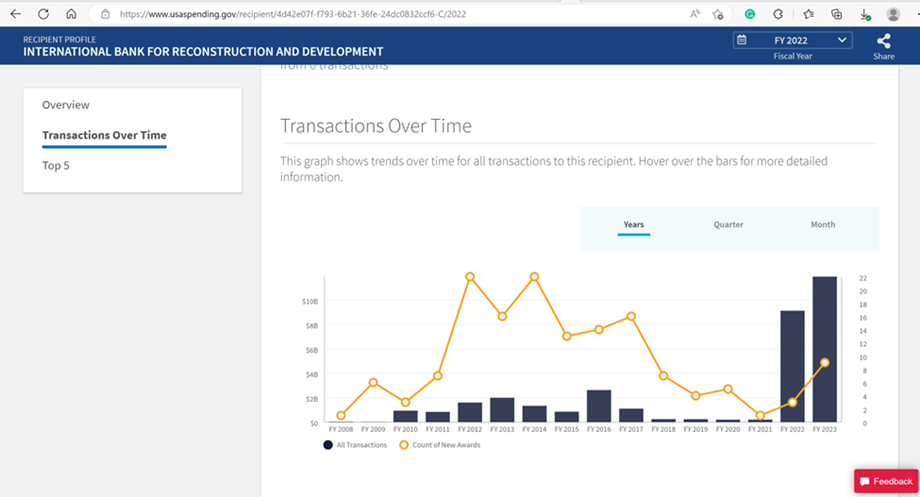Jump to Top 5 section
The height and width of the screenshot is (497, 920).
[56, 165]
